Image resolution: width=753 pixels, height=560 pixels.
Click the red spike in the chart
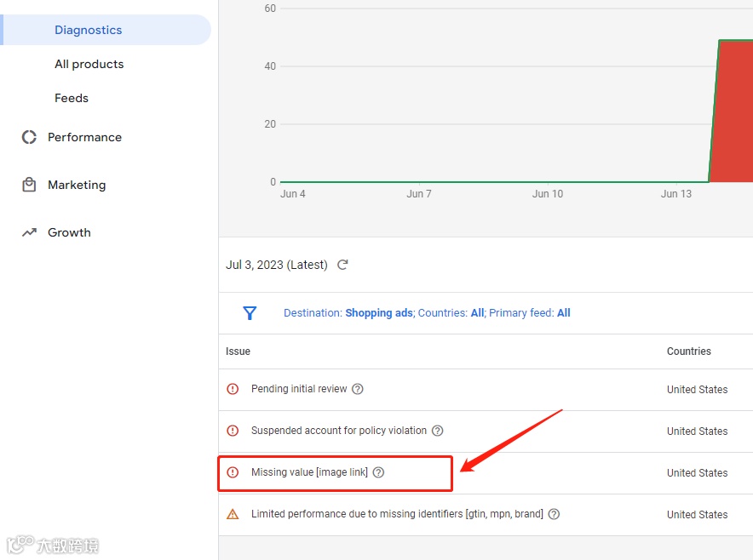733,111
